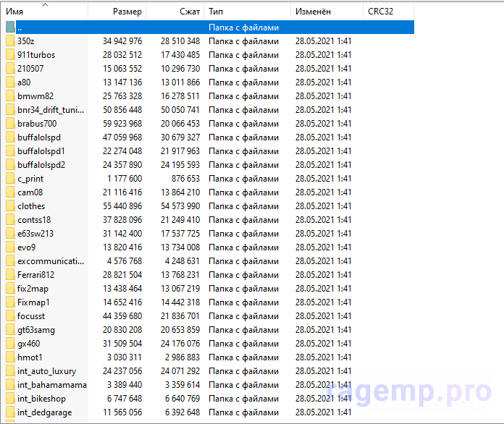Screen dimensions: 504x424
Task: Sort files by Изменён column
Action: point(326,12)
